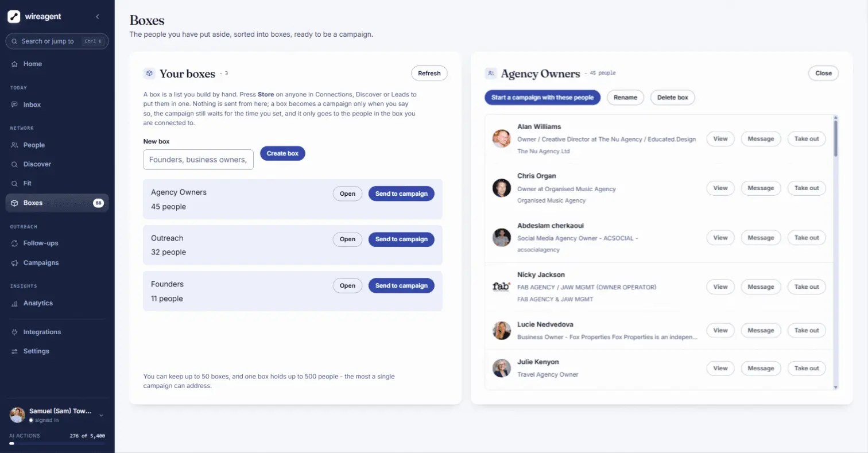View Lucie Nedvedova's profile

coord(720,331)
